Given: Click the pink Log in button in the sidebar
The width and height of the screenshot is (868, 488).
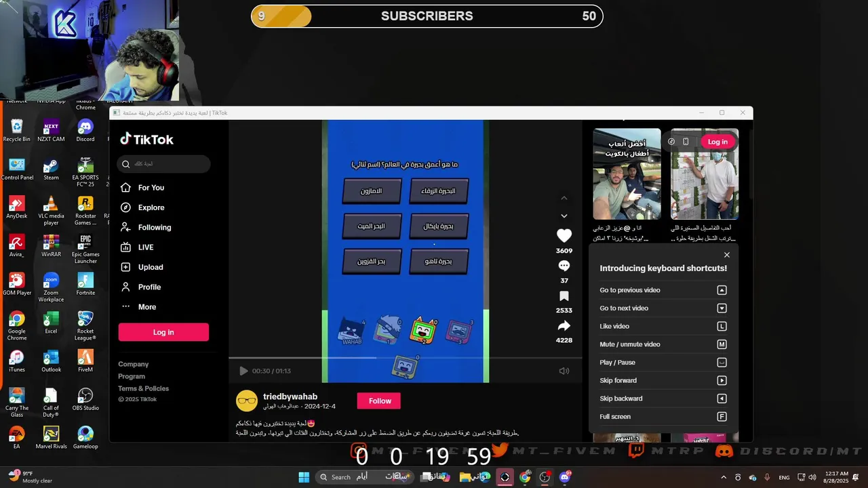Looking at the screenshot, I should click(163, 332).
